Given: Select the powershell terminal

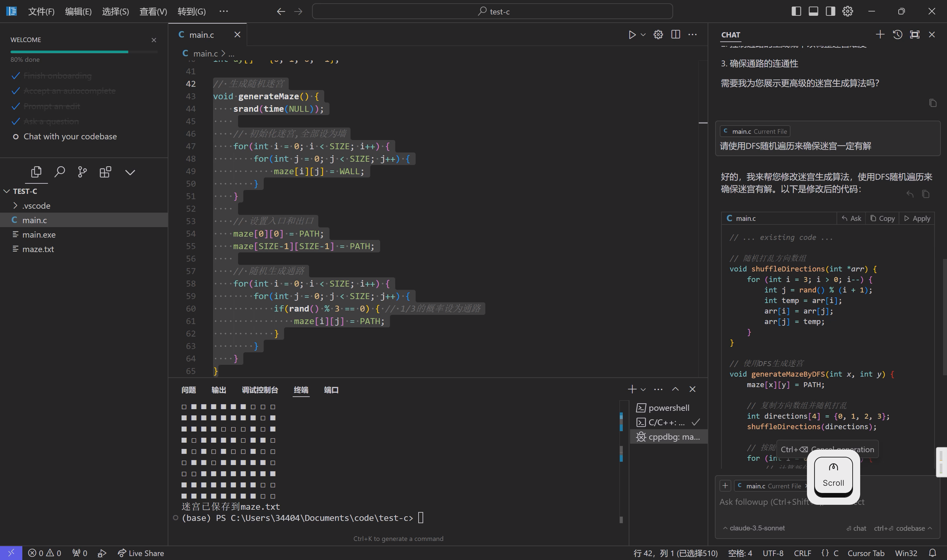Looking at the screenshot, I should tap(668, 408).
